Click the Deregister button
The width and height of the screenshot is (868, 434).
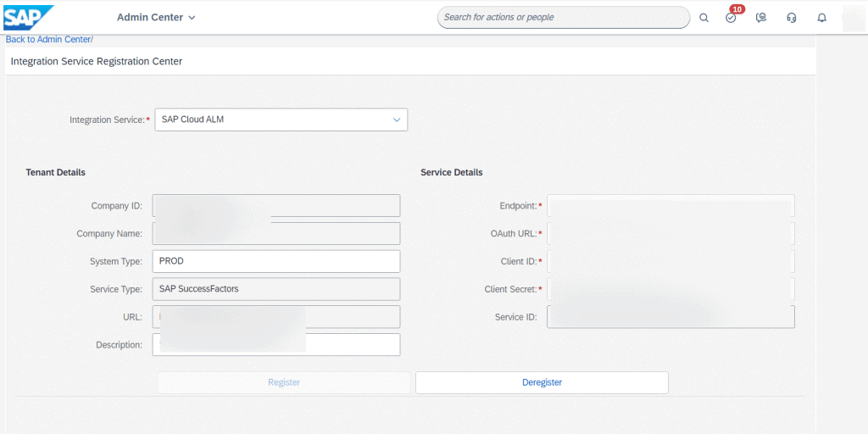click(x=542, y=382)
